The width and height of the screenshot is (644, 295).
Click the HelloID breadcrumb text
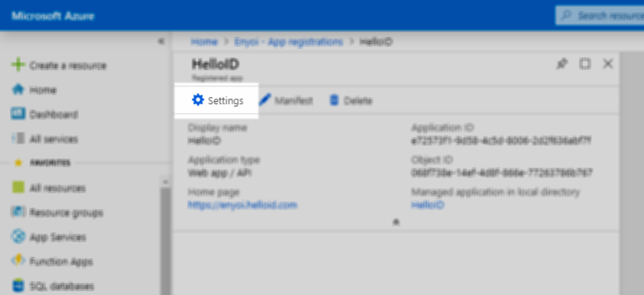(x=376, y=41)
